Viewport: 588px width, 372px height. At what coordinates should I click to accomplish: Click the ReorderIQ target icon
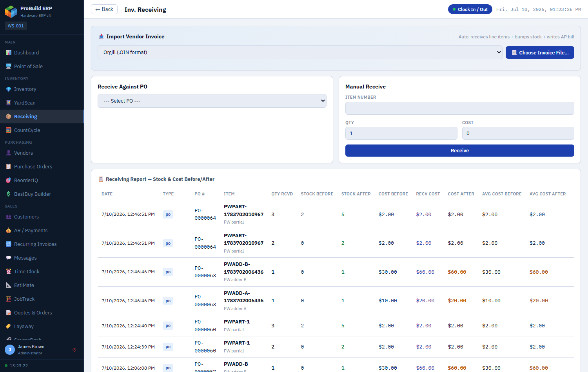(x=8, y=180)
